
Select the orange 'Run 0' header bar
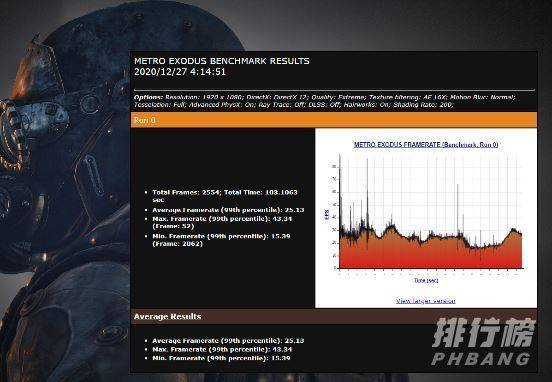(334, 120)
